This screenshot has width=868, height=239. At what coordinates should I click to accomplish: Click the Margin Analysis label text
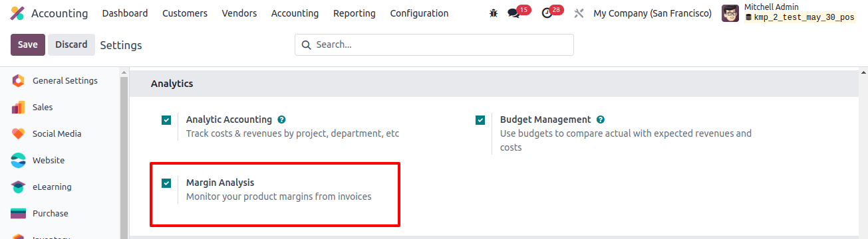[x=220, y=183]
